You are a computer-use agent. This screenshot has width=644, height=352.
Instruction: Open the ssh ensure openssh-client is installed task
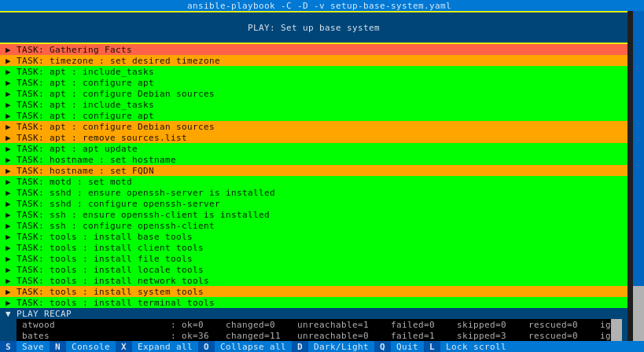[314, 214]
